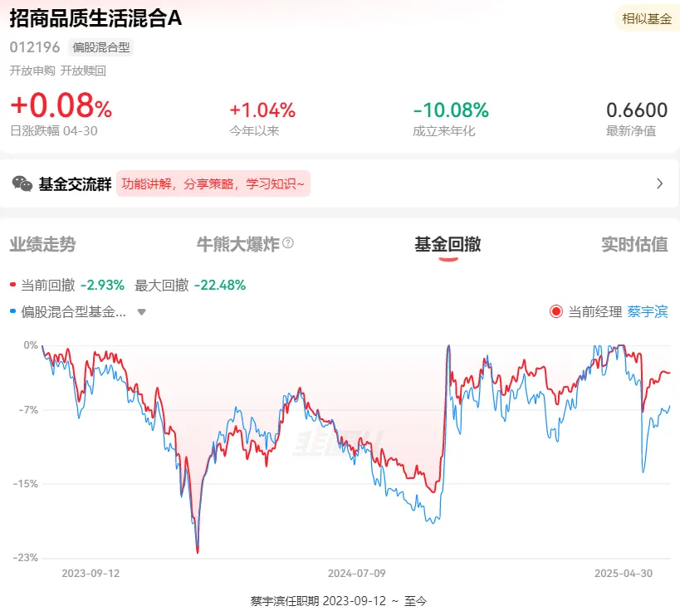Open help icon beside 牛熊大爆炸
680x616 pixels.
tap(288, 243)
